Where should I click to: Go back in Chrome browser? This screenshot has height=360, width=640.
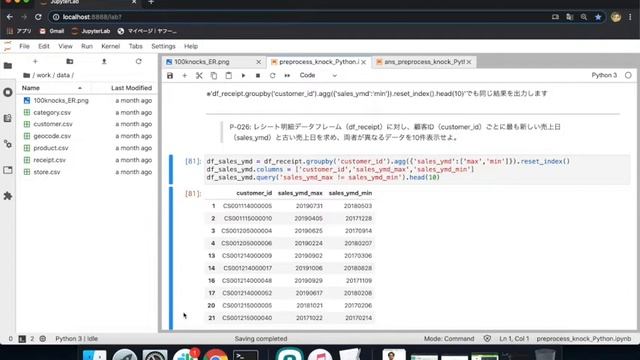[10, 17]
